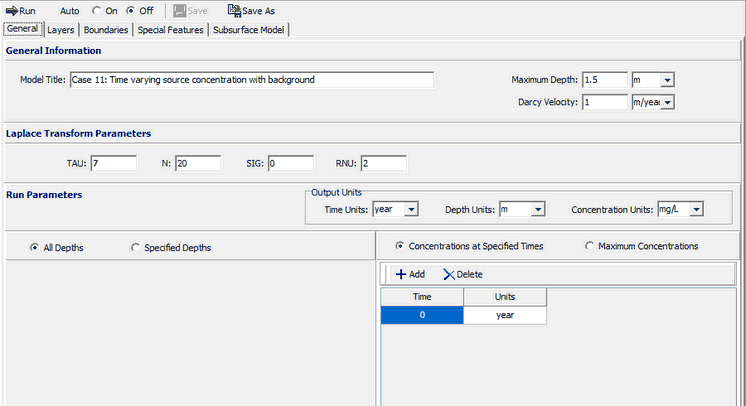Go to Subsurface Model tab

coord(248,30)
